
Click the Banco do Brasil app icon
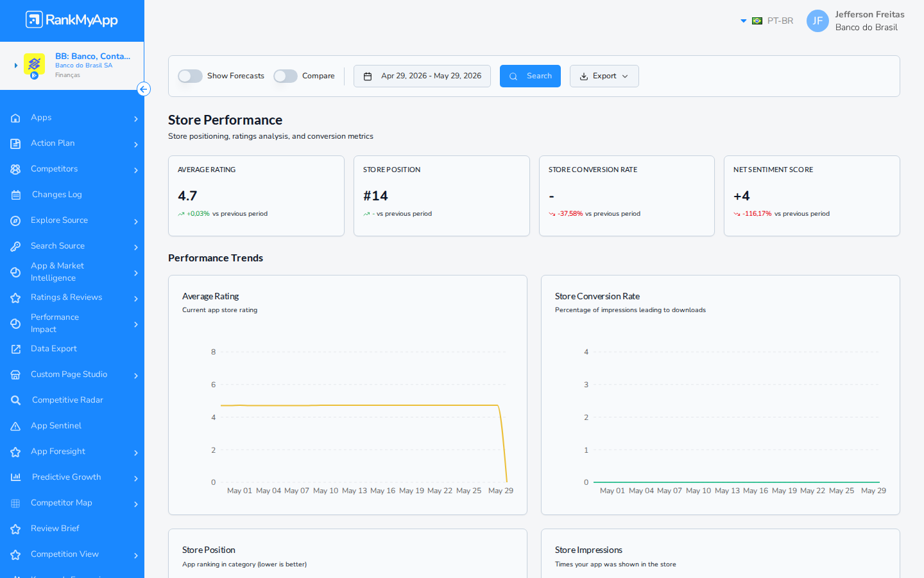click(34, 65)
